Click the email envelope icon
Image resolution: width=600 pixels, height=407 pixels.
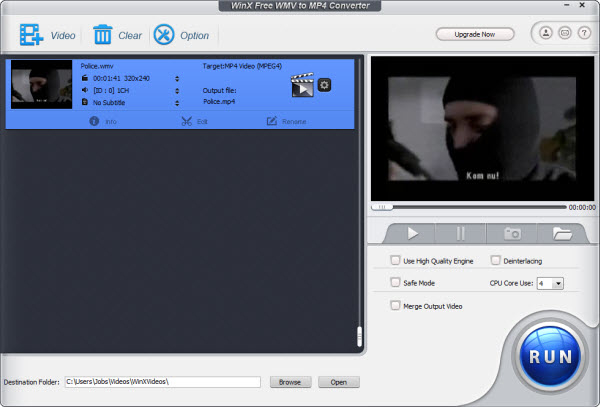click(565, 33)
